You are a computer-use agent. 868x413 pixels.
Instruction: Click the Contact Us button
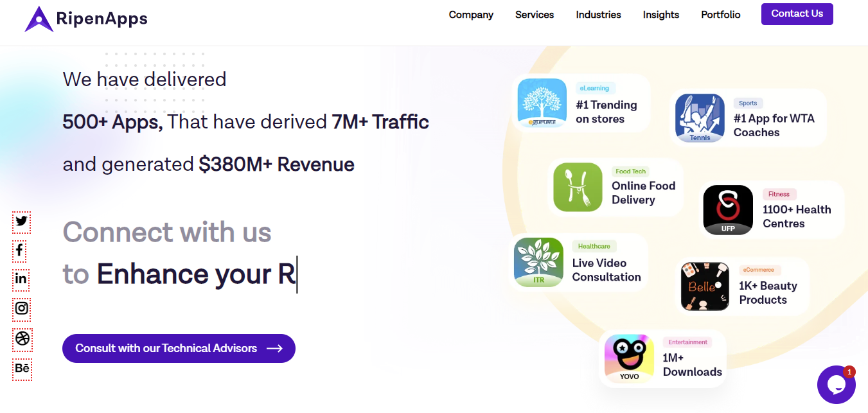pyautogui.click(x=797, y=14)
